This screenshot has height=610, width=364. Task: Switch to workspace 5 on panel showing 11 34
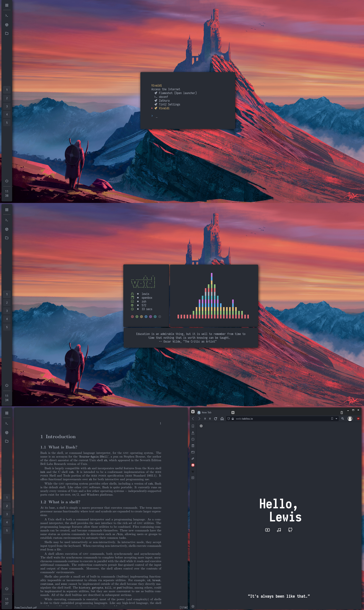(x=7, y=327)
